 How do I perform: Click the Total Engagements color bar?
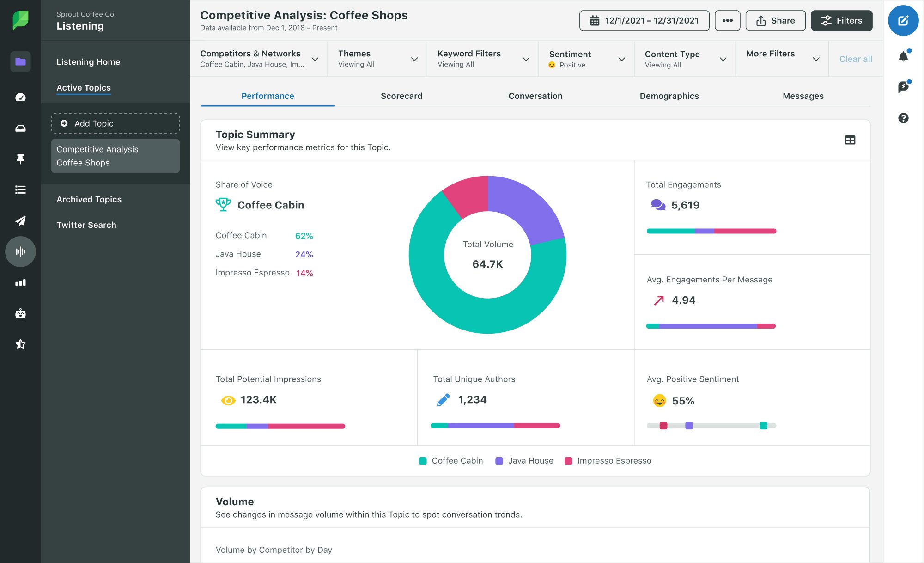[x=711, y=231]
